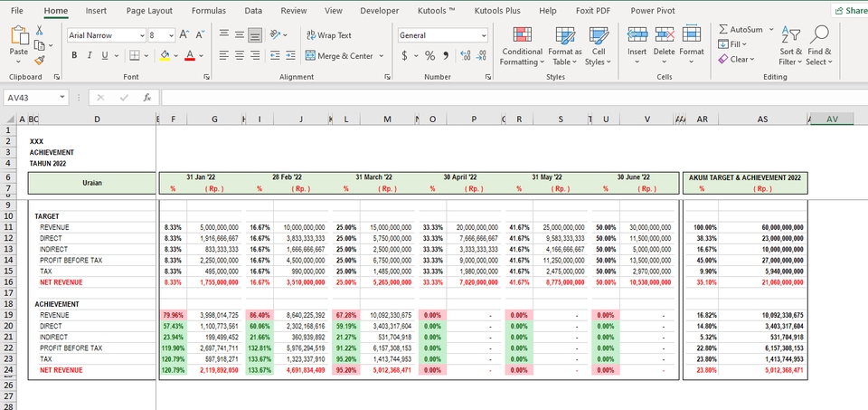The width and height of the screenshot is (868, 410).
Task: Click the AutoSum button
Action: tap(741, 29)
